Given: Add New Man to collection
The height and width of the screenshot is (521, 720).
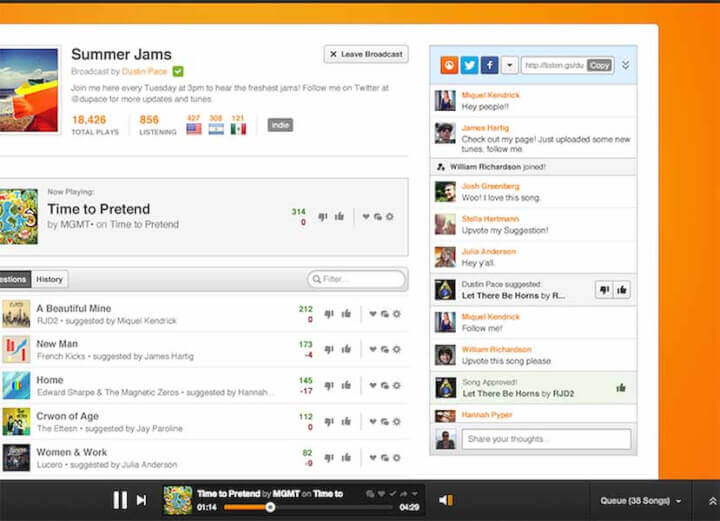Looking at the screenshot, I should 385,349.
